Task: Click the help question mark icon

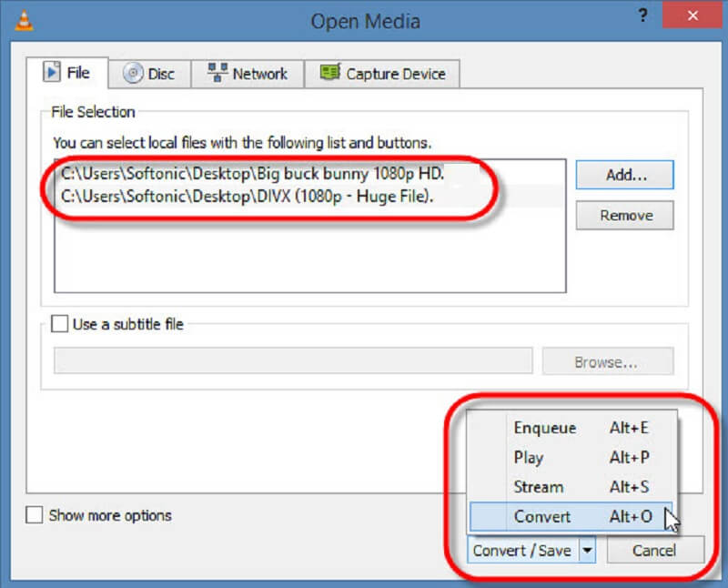Action: [x=642, y=16]
